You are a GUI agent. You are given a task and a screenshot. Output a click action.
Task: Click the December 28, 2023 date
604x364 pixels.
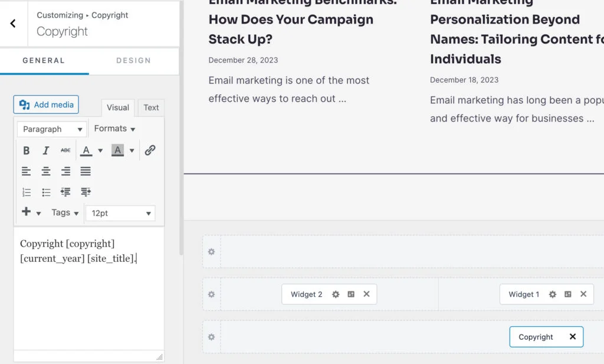243,60
